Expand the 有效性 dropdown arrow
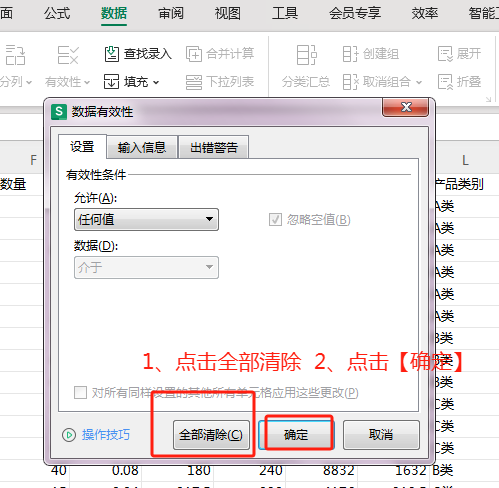Screen dimensions: 499x488 pyautogui.click(x=87, y=82)
